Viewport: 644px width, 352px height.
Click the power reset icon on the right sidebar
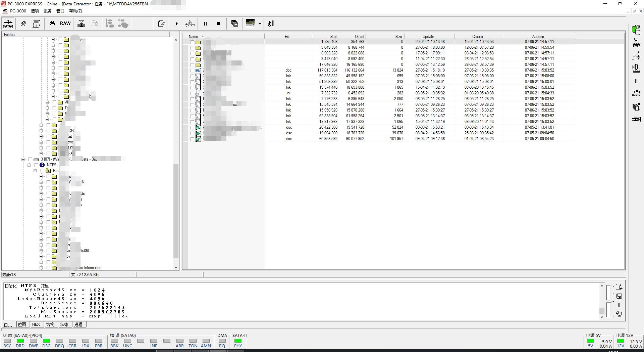[x=636, y=43]
